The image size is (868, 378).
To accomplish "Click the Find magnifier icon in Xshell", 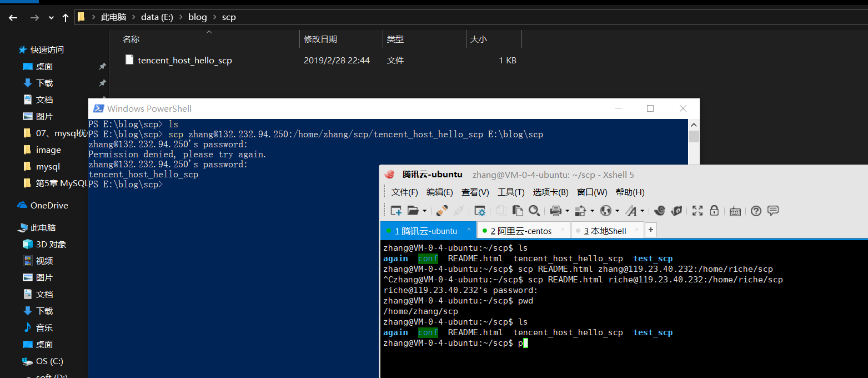I will (x=534, y=211).
